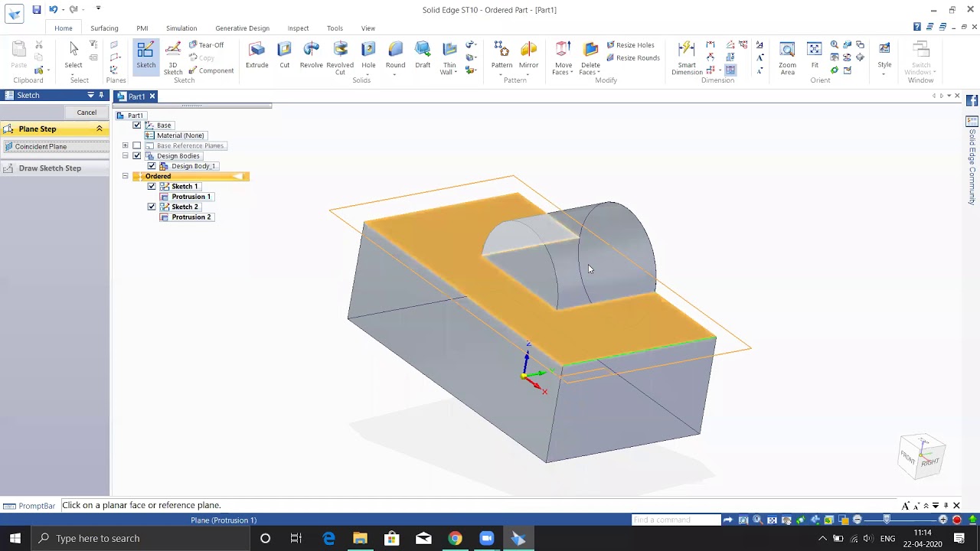The width and height of the screenshot is (980, 551).
Task: Select the 3D Sketch tool
Action: point(173,58)
